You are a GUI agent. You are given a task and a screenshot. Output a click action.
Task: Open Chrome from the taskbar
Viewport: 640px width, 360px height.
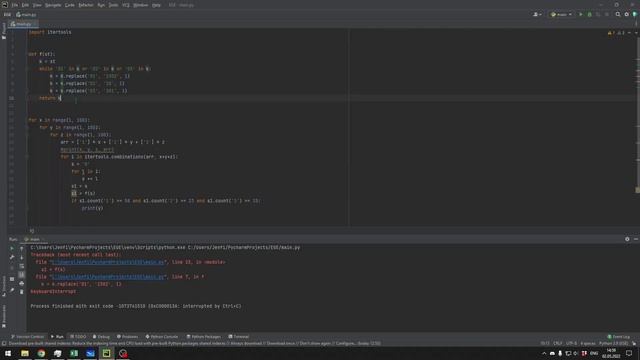click(x=41, y=353)
